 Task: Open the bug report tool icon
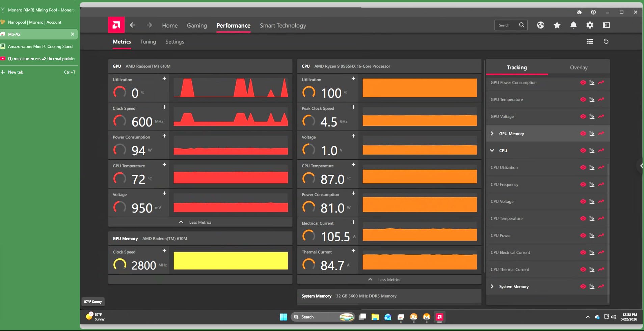click(x=579, y=12)
